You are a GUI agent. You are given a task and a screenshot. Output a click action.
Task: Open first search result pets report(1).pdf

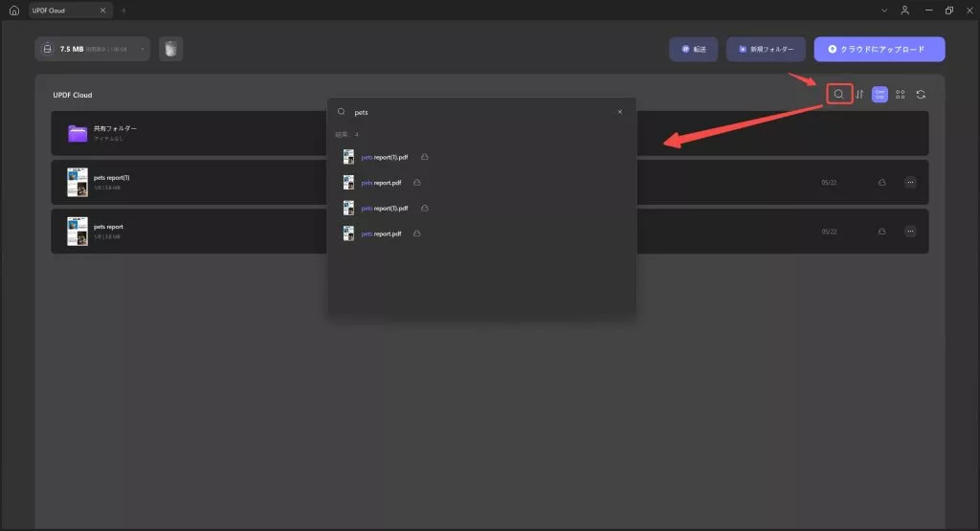coord(481,157)
